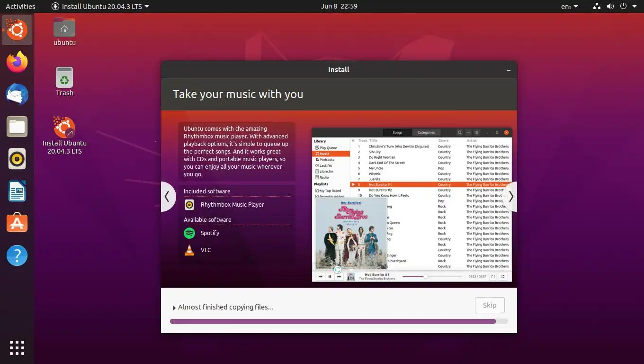Click 'Do You Know How It Feels' row
Image resolution: width=644 pixels, height=364 pixels.
click(x=431, y=195)
